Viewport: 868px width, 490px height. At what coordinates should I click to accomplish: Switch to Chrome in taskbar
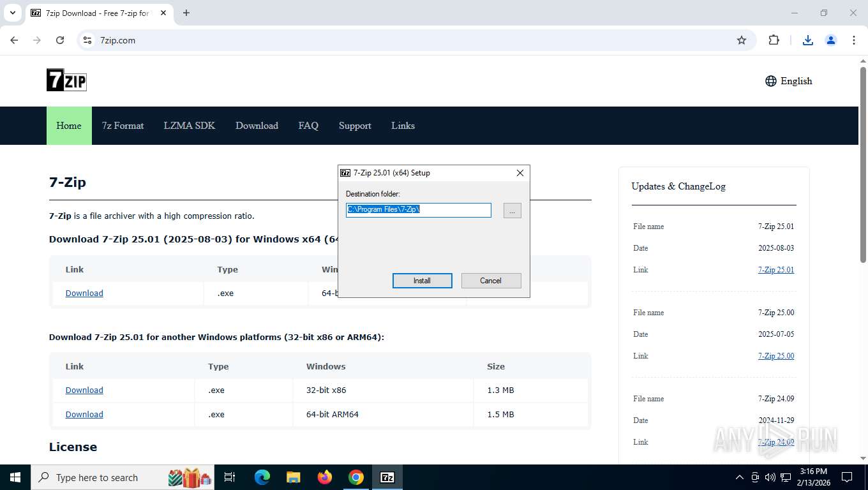coord(356,477)
